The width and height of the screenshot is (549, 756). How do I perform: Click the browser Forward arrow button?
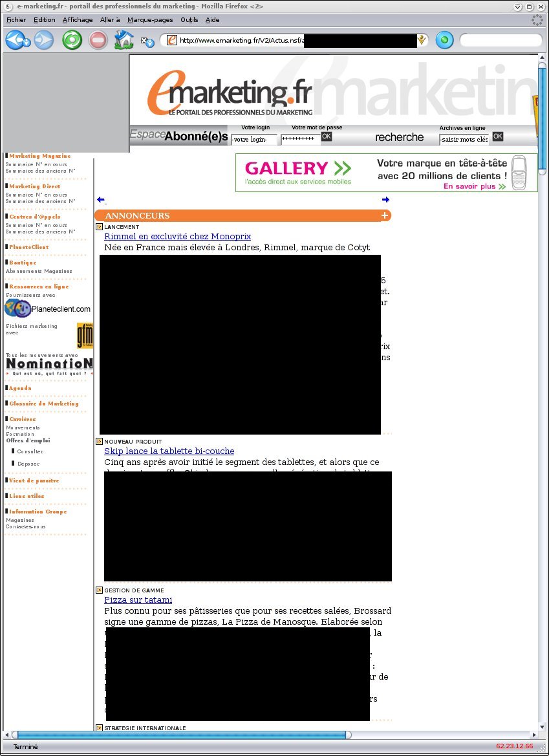44,40
